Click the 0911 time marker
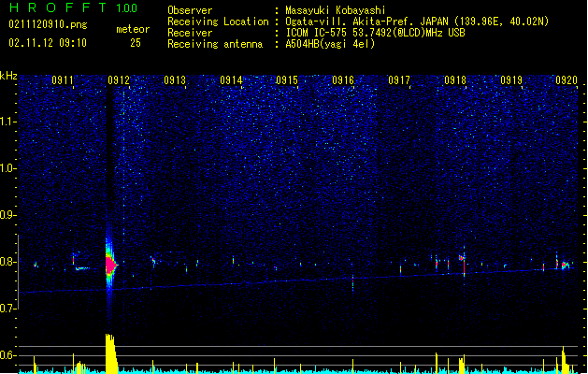Screen dimensions: 588x374 63,80
